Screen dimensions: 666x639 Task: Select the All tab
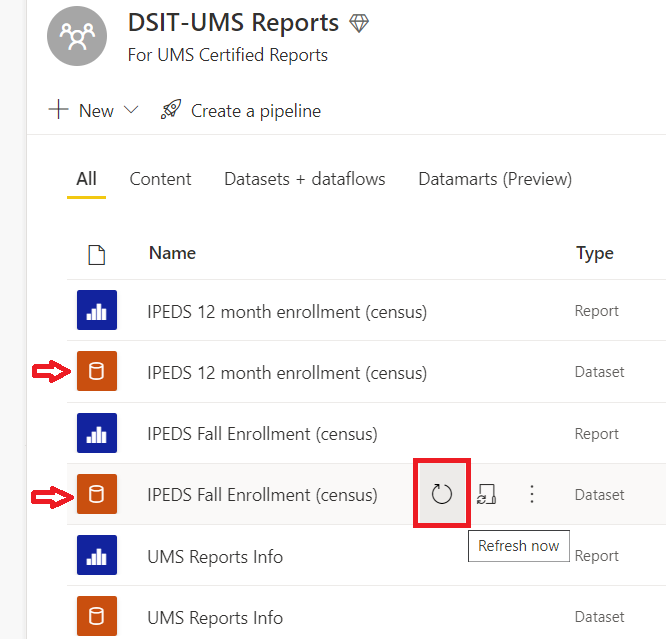(86, 179)
